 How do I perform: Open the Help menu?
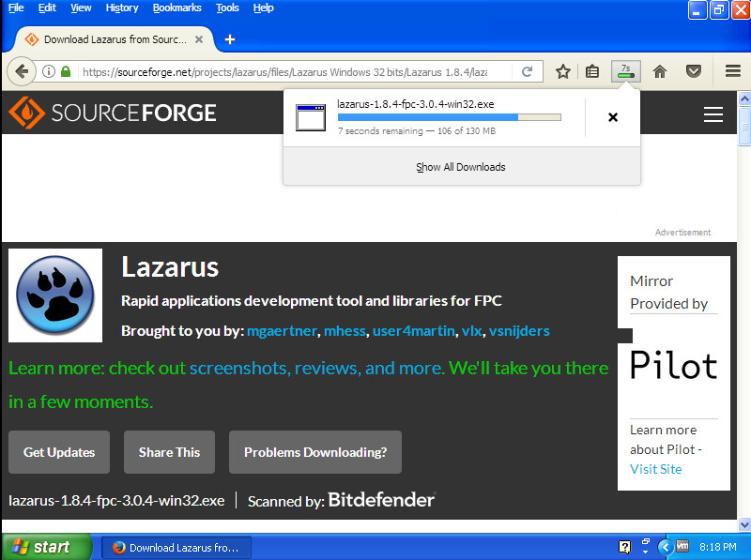tap(264, 8)
